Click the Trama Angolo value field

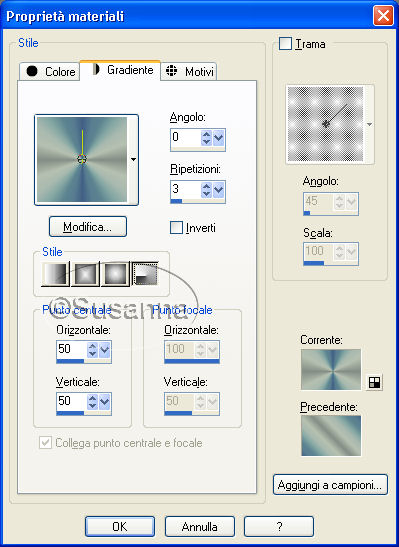point(319,202)
